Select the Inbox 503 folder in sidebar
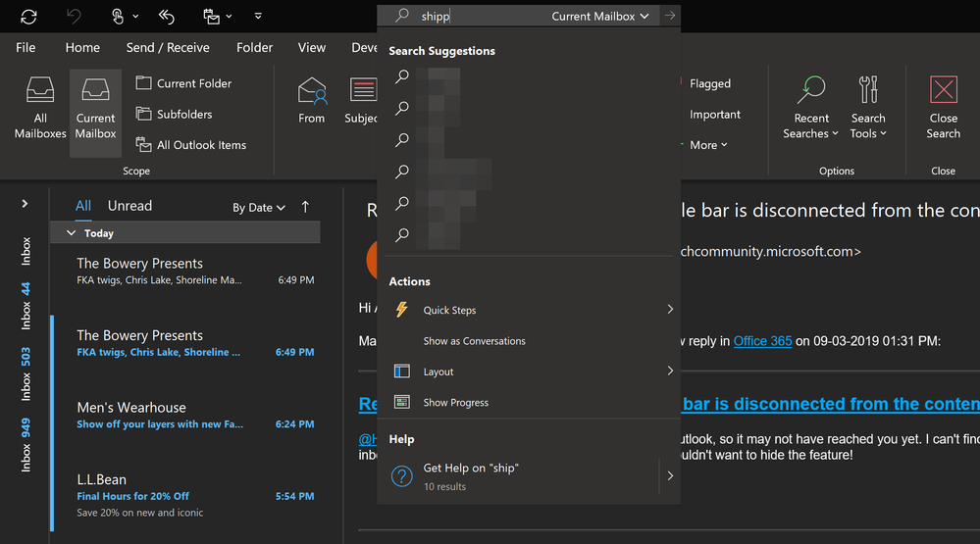 pyautogui.click(x=26, y=373)
